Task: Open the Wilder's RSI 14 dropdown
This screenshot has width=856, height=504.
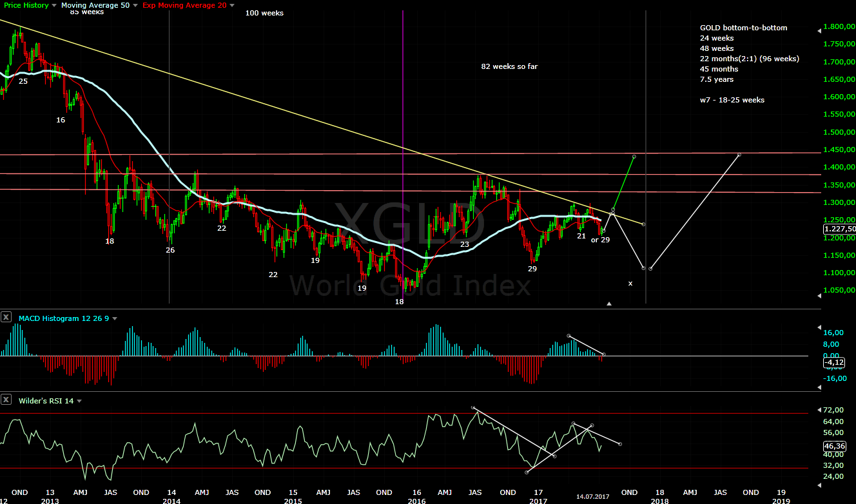Action: pos(79,400)
